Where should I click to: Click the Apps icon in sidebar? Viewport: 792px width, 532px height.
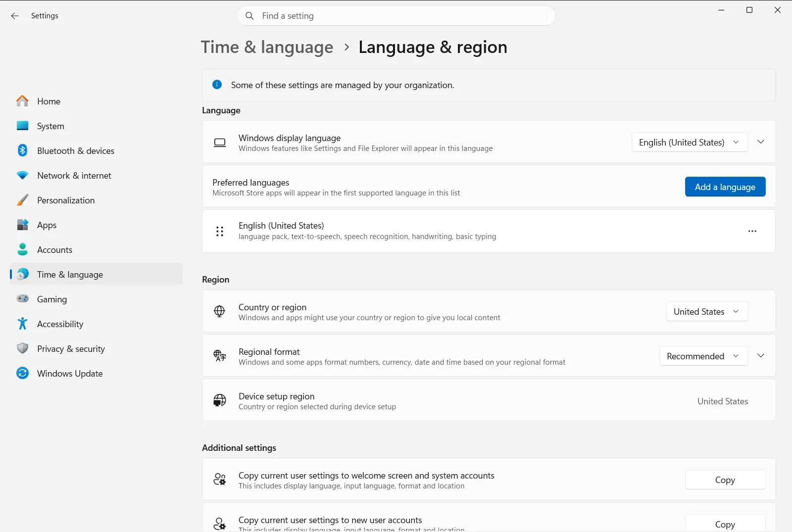tap(22, 225)
